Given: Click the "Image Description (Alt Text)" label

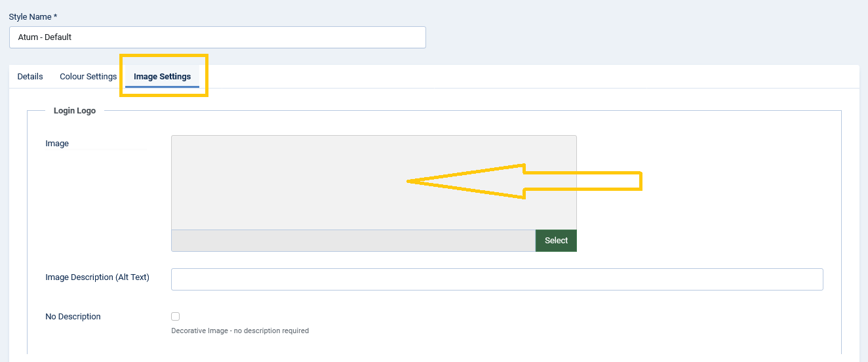Looking at the screenshot, I should pos(97,277).
